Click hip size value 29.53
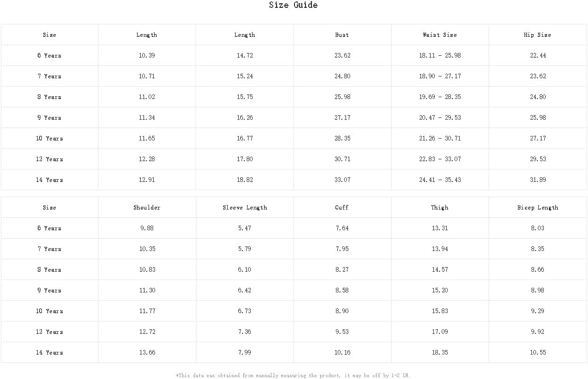Image resolution: width=588 pixels, height=379 pixels. point(538,159)
